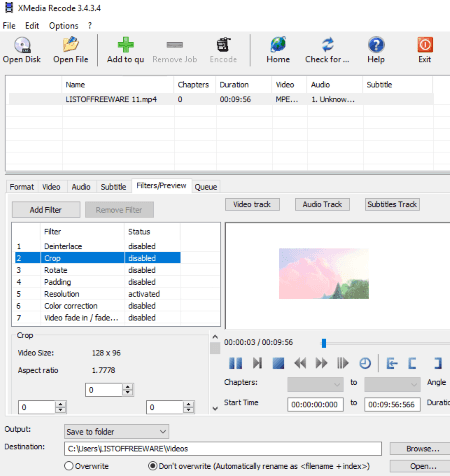Open the Home globe icon
The image size is (450, 476).
(278, 44)
